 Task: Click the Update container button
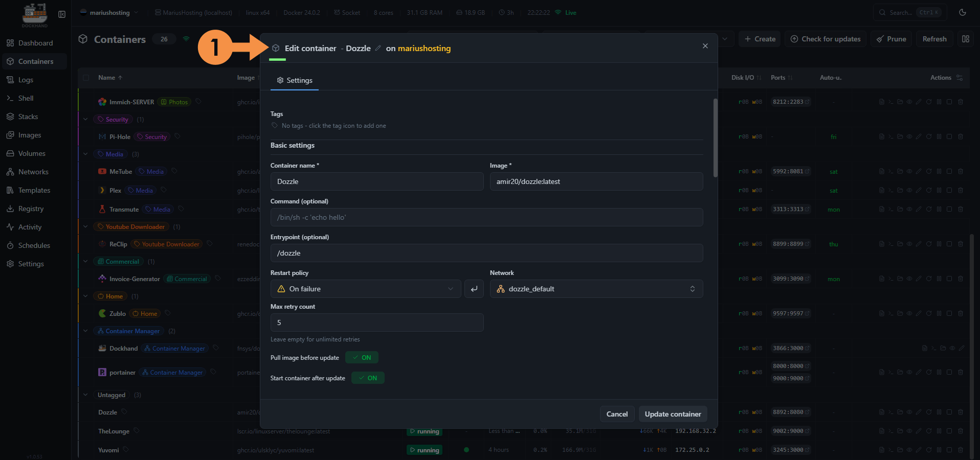click(x=673, y=414)
